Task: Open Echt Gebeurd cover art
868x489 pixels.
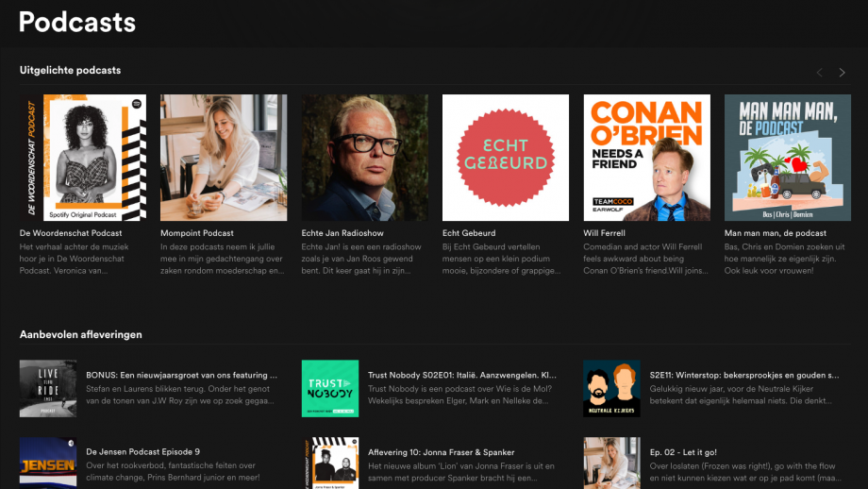Action: coord(506,158)
